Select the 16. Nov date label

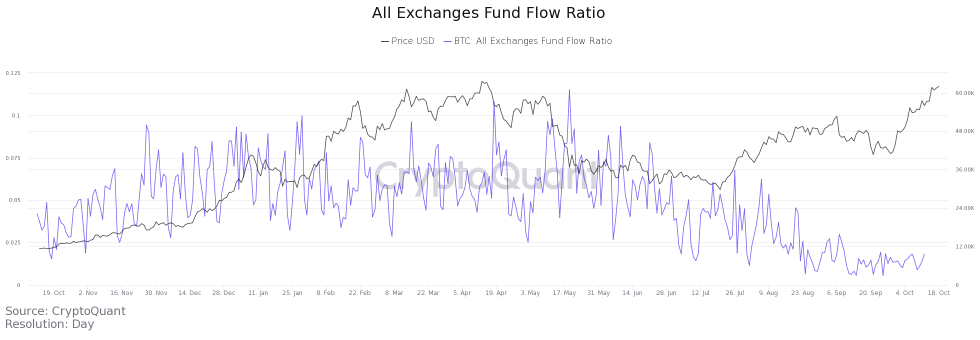coord(121,293)
